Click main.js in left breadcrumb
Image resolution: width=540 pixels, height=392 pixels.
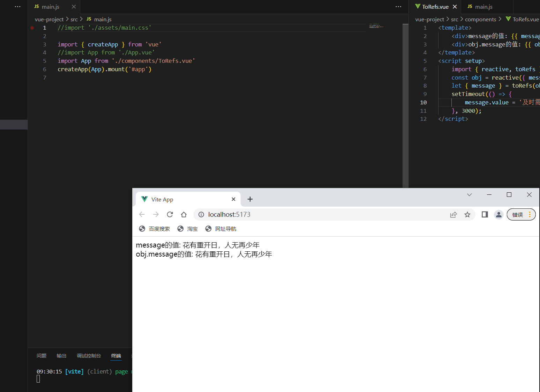pos(99,19)
